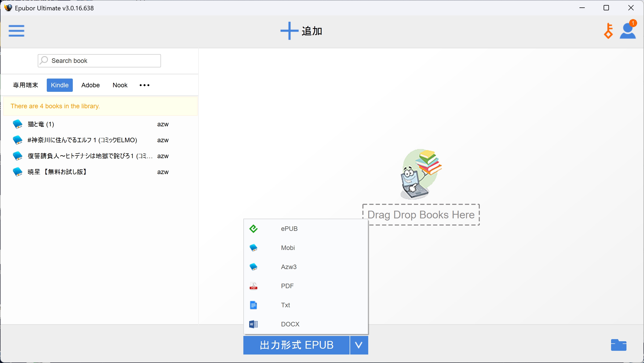Click the DOCX Word icon
This screenshot has height=363, width=644.
(x=253, y=324)
